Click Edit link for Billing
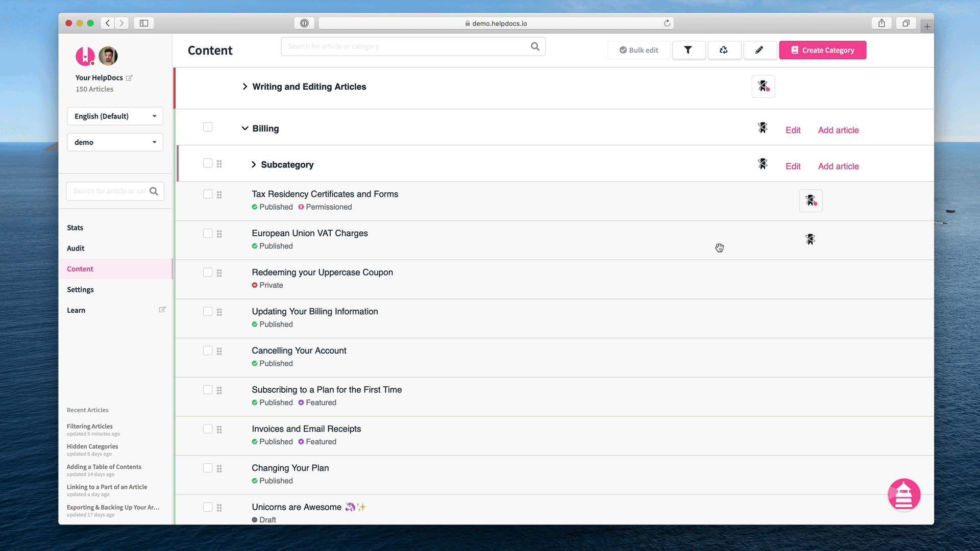This screenshot has height=551, width=980. coord(793,130)
